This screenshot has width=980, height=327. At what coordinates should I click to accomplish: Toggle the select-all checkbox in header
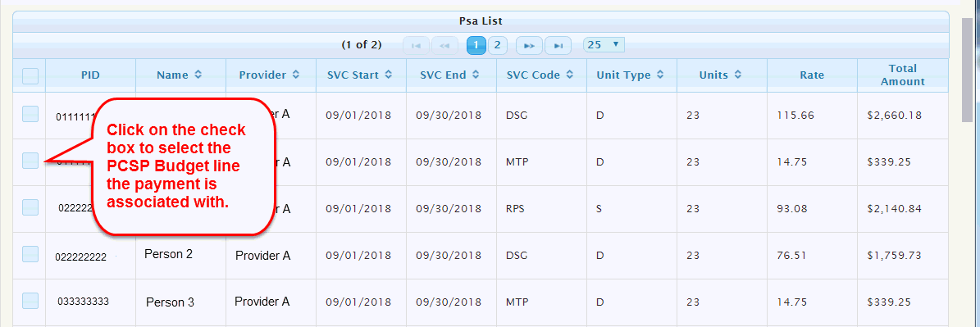point(30,76)
